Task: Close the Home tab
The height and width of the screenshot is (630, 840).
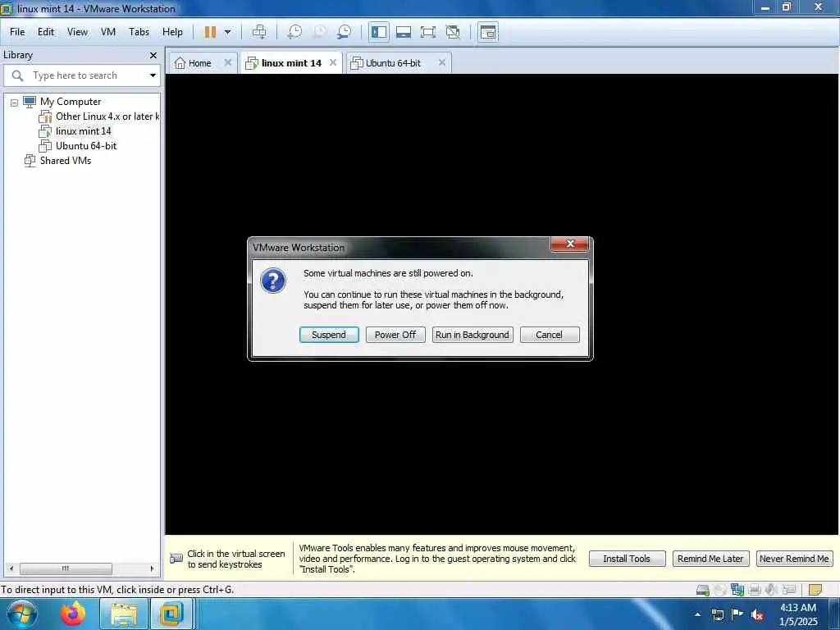Action: [228, 62]
